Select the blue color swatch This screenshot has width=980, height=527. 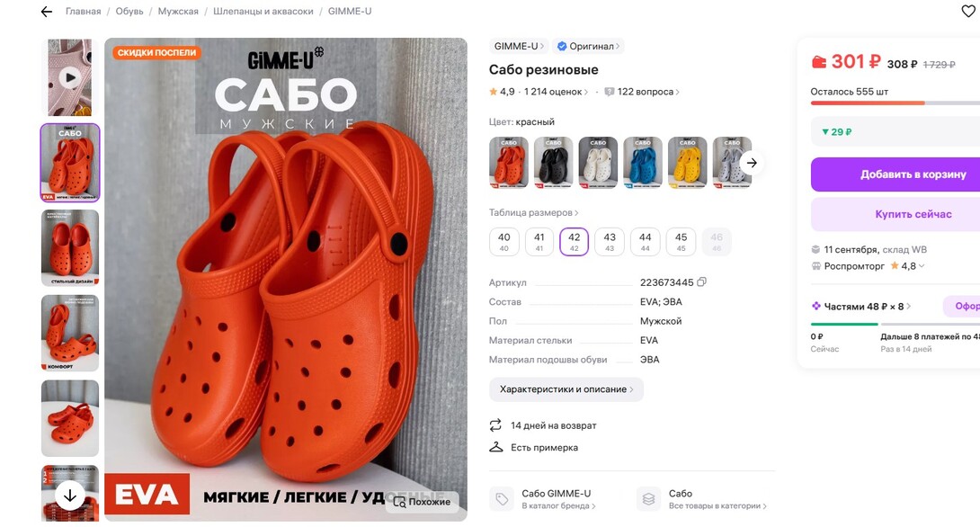coord(643,163)
